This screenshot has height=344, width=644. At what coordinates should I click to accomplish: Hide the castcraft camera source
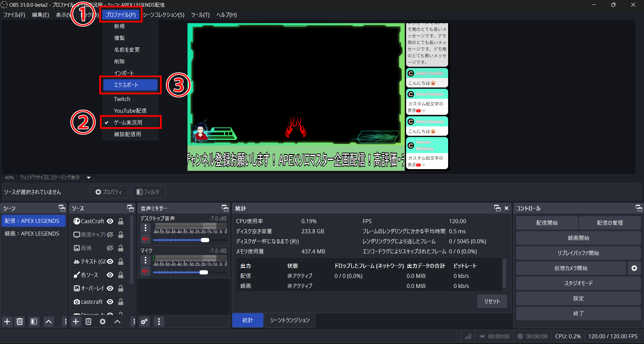tap(110, 302)
